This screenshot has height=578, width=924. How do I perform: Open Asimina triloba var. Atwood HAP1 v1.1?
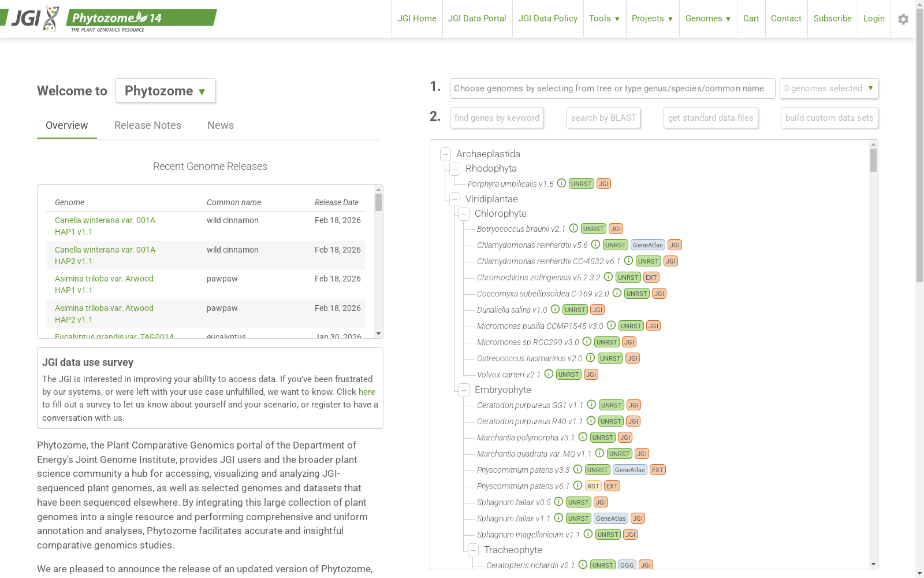[104, 284]
